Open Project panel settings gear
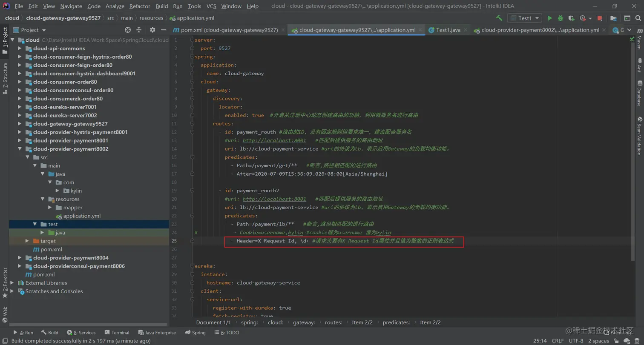The width and height of the screenshot is (644, 345). click(x=152, y=30)
